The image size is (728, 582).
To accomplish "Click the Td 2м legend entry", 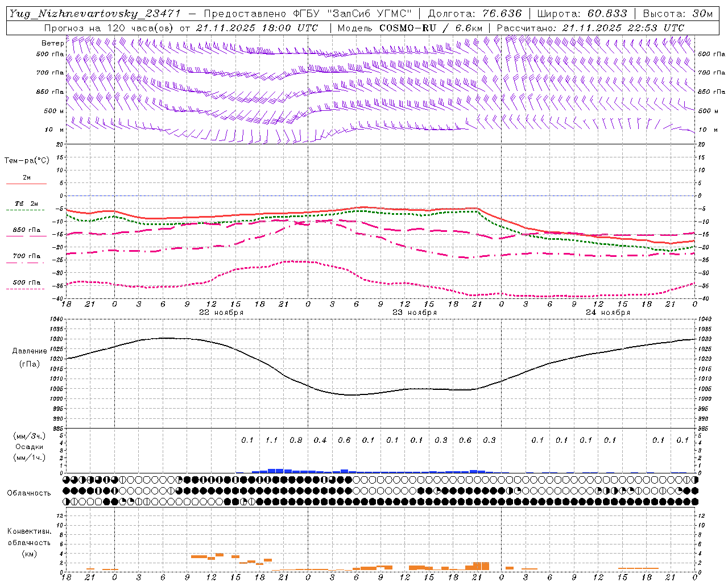I will (26, 203).
